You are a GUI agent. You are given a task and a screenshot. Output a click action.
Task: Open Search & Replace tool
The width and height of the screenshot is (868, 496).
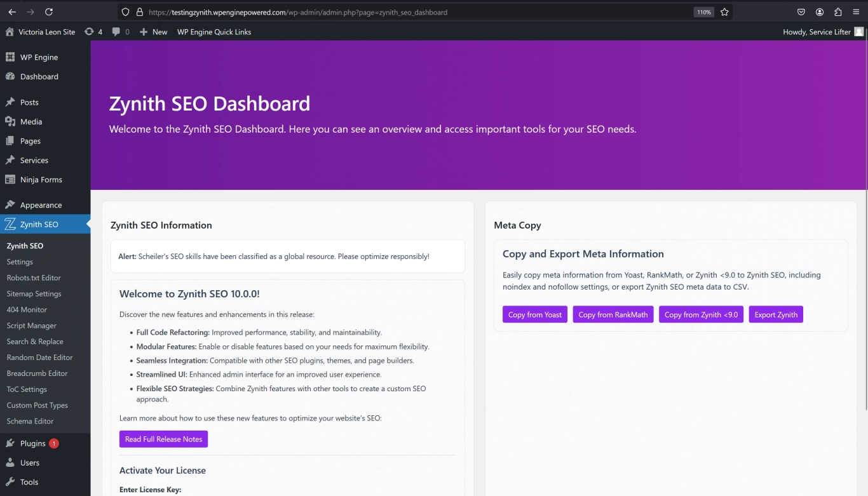35,341
